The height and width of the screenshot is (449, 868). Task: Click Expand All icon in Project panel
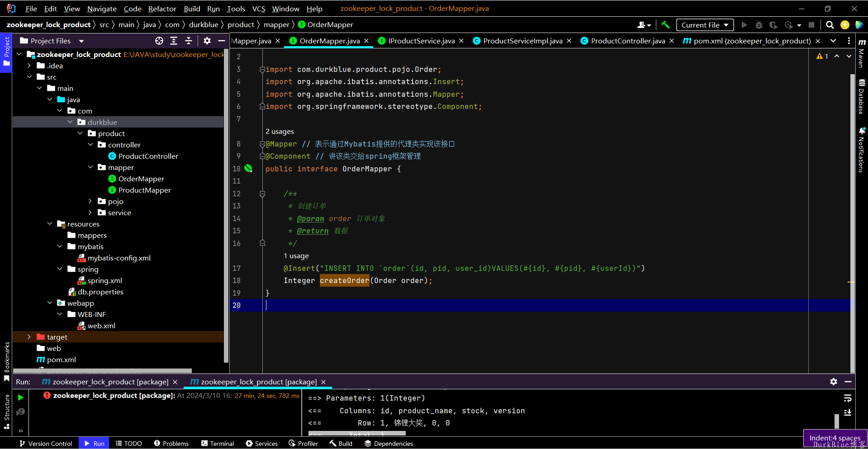click(174, 41)
